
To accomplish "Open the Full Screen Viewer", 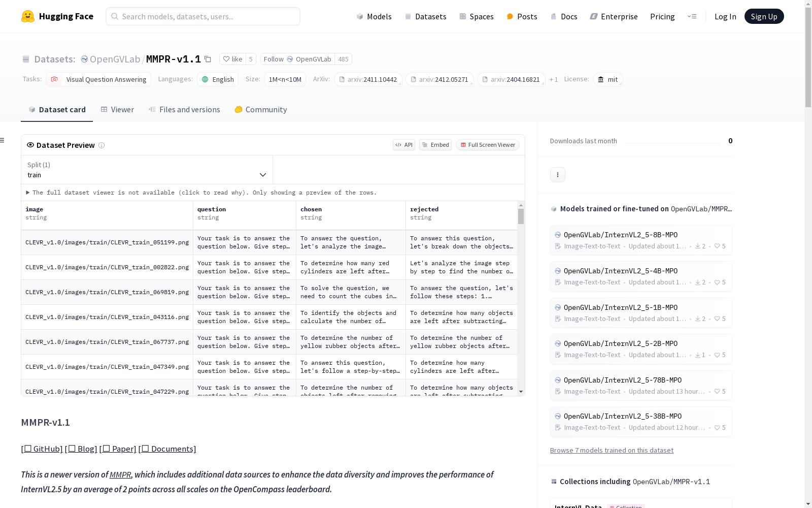I will (x=488, y=145).
